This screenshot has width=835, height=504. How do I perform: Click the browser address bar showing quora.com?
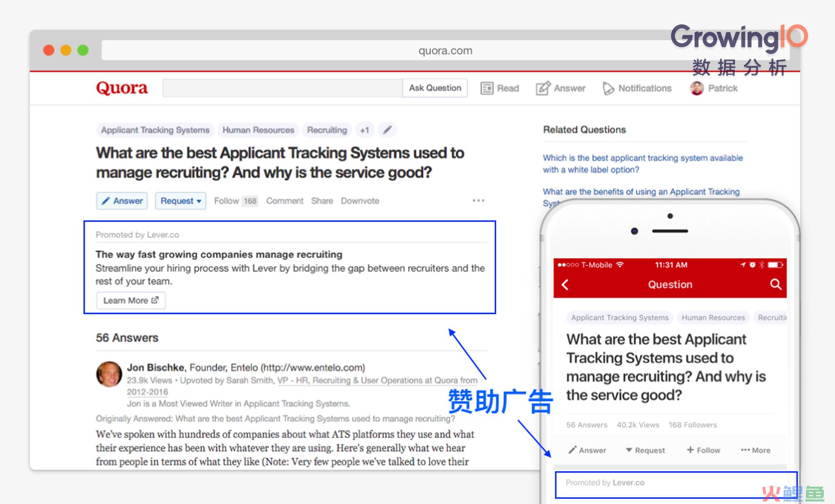click(x=445, y=50)
